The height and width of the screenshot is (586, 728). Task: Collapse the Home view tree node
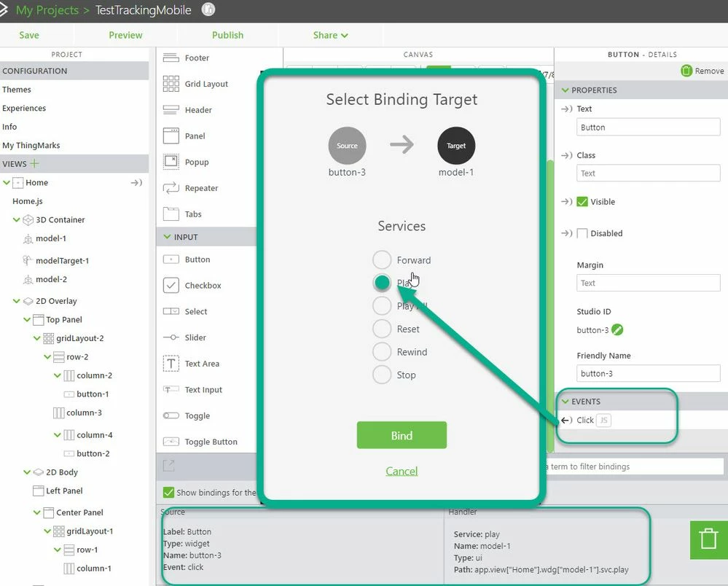coord(7,182)
